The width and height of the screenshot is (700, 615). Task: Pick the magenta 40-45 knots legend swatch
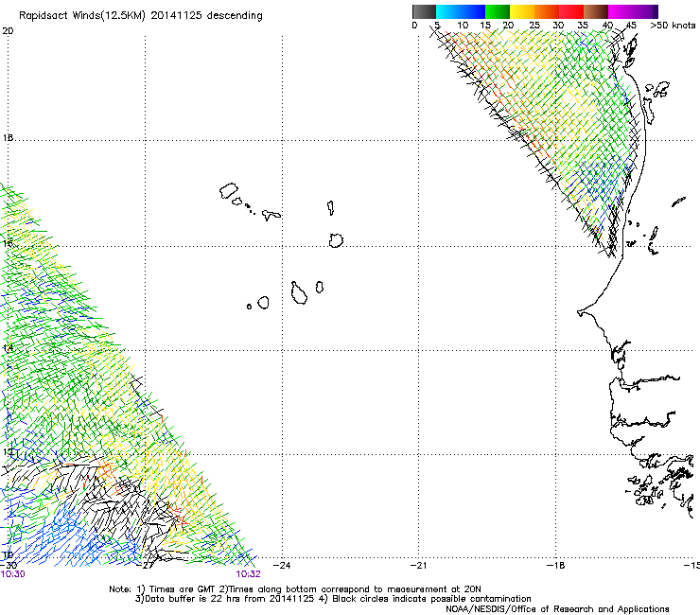[x=621, y=11]
